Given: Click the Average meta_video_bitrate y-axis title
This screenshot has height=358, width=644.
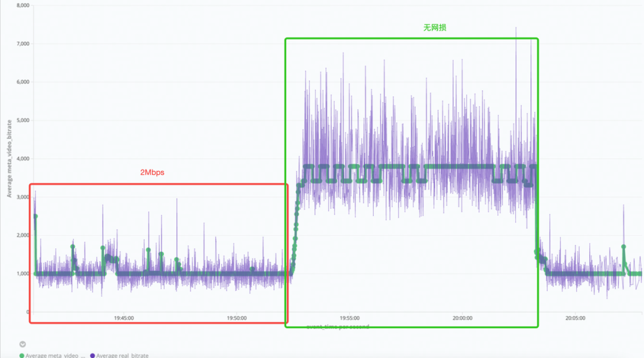Looking at the screenshot, I should click(10, 159).
